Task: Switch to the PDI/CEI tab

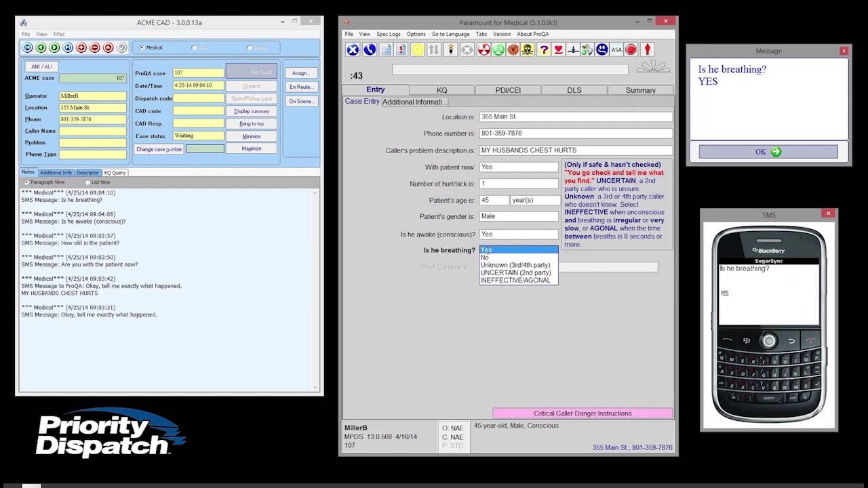Action: pos(508,90)
